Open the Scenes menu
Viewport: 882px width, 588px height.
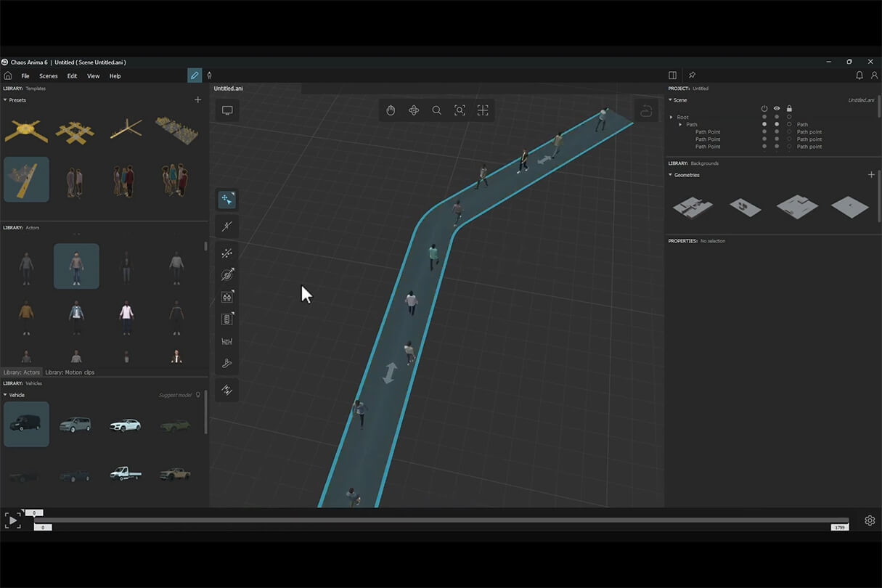[49, 76]
